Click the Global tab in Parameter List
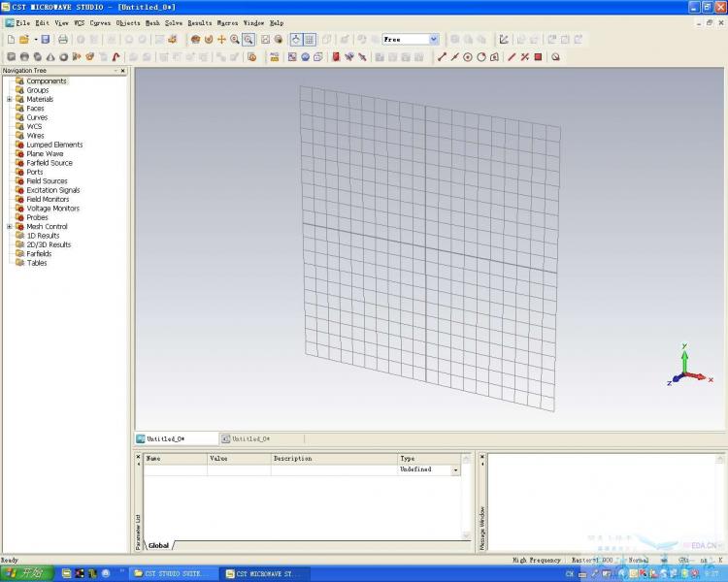The height and width of the screenshot is (582, 728). (158, 545)
